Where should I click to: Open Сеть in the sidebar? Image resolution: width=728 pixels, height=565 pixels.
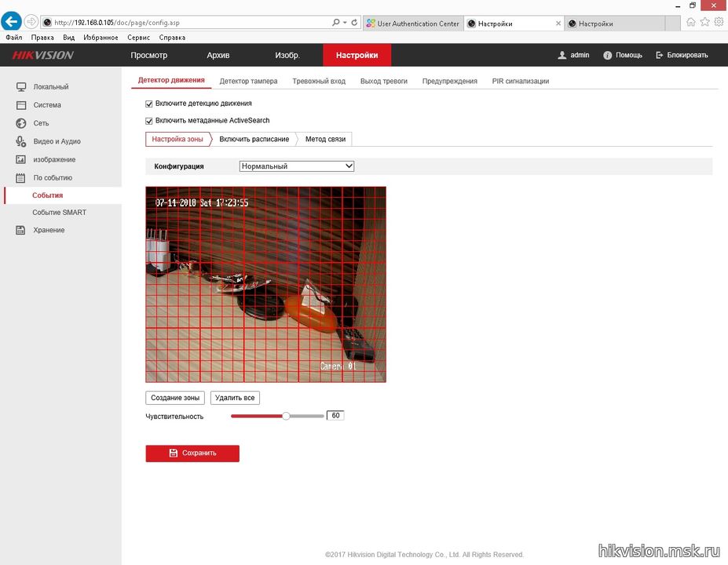tap(41, 123)
